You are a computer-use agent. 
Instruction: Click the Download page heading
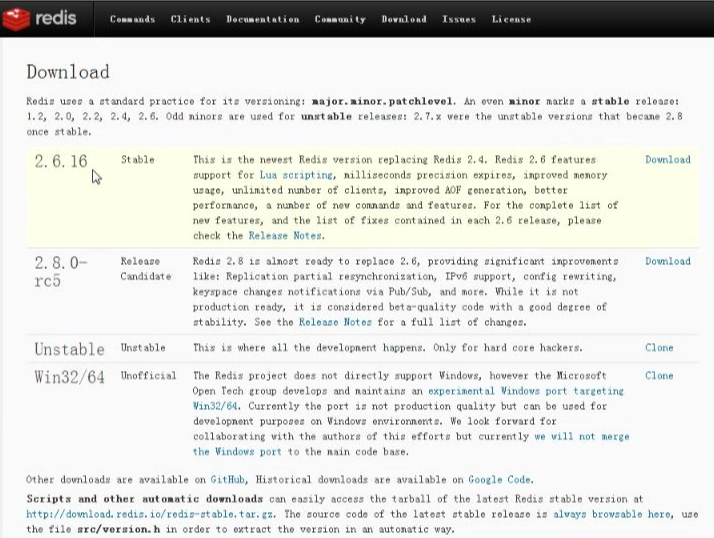[68, 72]
